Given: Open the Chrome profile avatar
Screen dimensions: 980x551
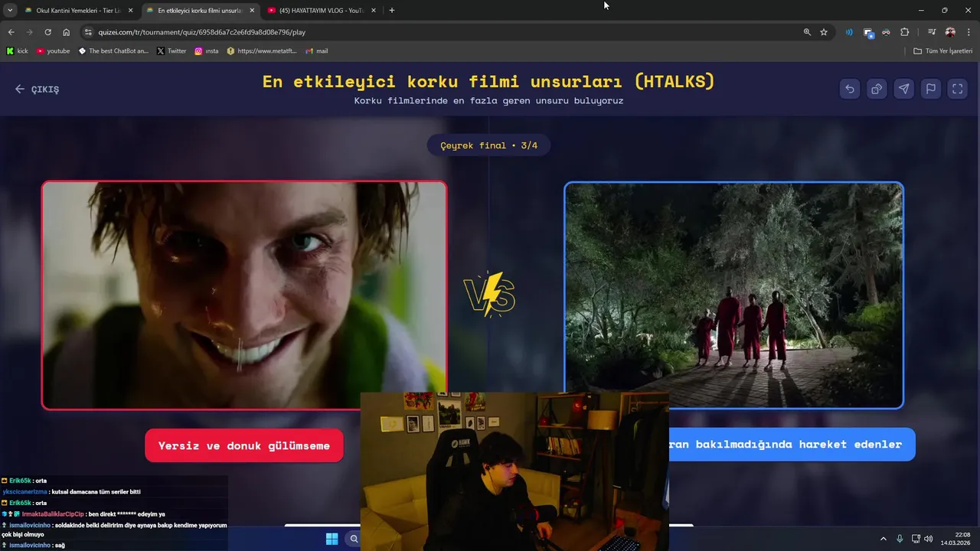Looking at the screenshot, I should point(950,32).
